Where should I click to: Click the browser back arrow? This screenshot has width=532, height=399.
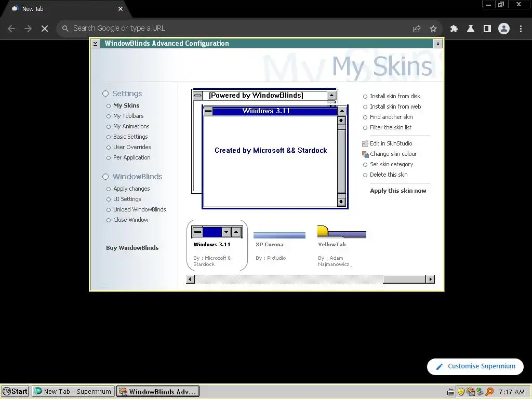tap(11, 29)
